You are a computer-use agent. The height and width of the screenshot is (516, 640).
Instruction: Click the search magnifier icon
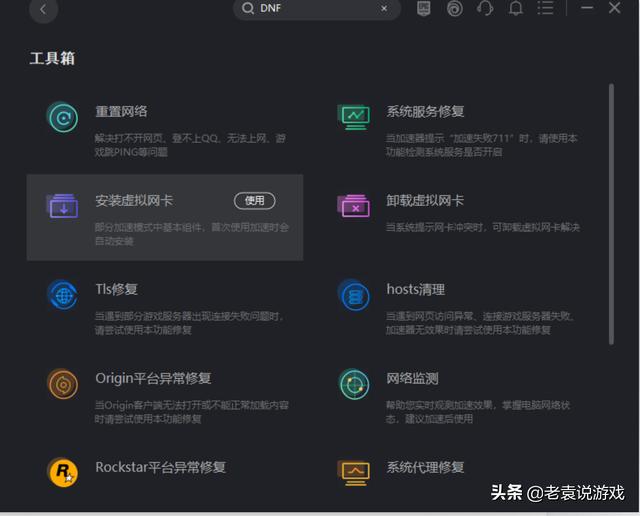point(248,8)
